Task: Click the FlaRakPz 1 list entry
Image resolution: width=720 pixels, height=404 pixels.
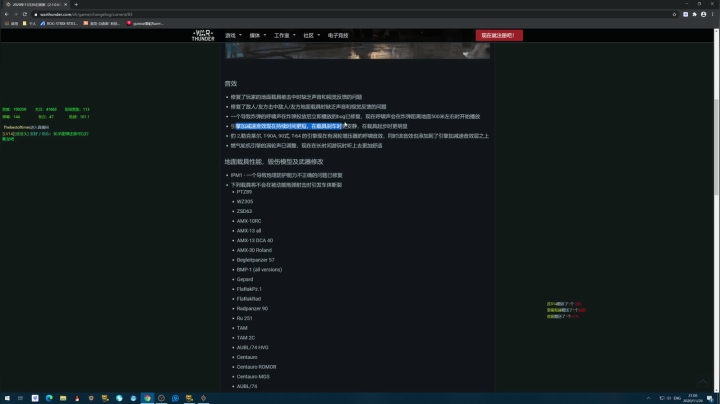Action: pos(249,289)
